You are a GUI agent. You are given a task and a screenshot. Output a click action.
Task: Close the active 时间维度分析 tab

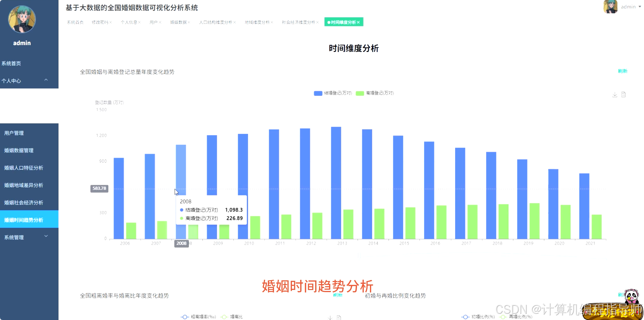click(358, 22)
